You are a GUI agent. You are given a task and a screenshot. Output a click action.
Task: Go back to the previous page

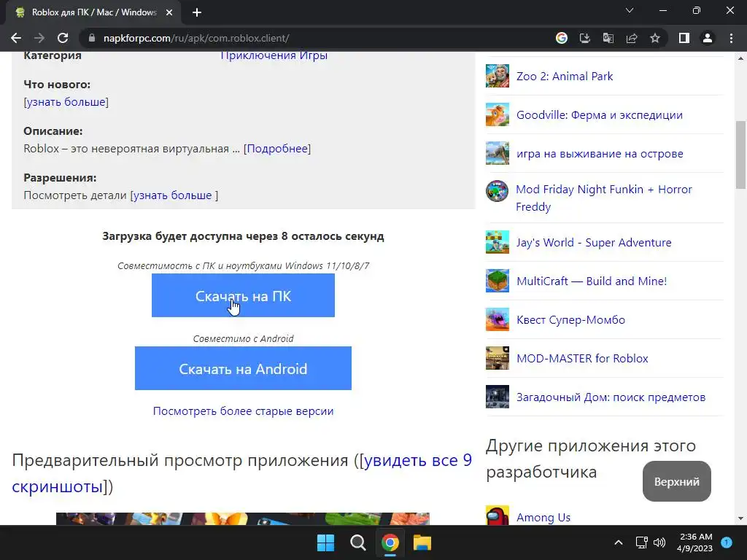coord(16,38)
